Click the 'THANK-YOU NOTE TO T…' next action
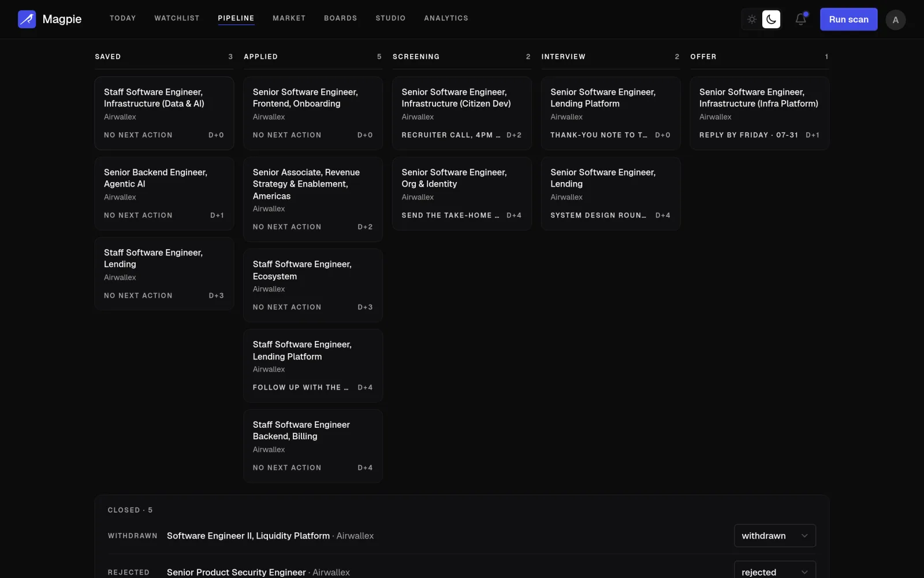The image size is (924, 578). click(x=599, y=135)
